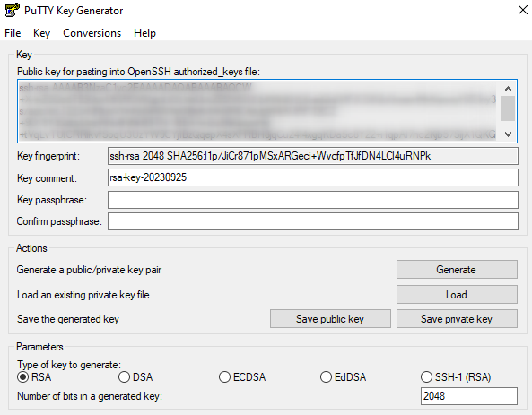Click into the Key passphrase field
This screenshot has height=415, width=532.
[x=313, y=200]
